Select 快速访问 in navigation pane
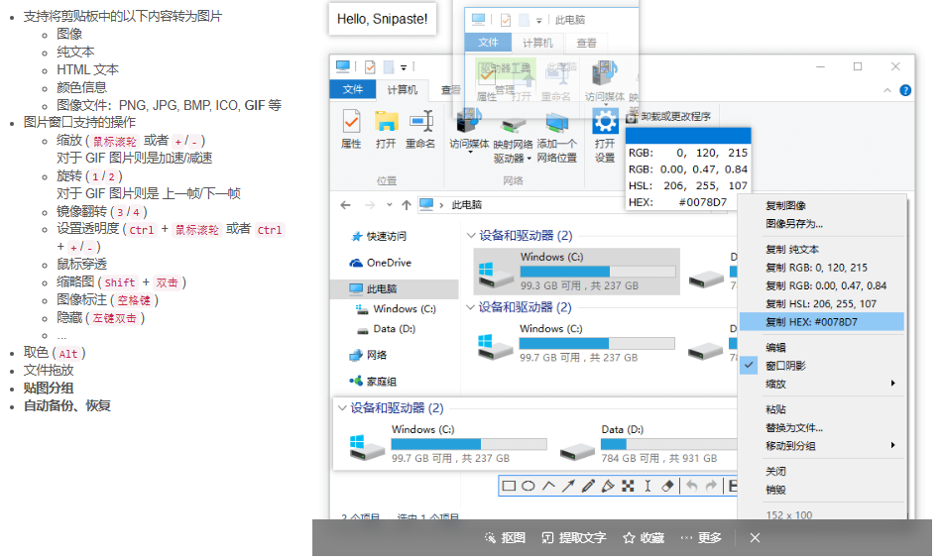Image resolution: width=941 pixels, height=560 pixels. tap(380, 236)
